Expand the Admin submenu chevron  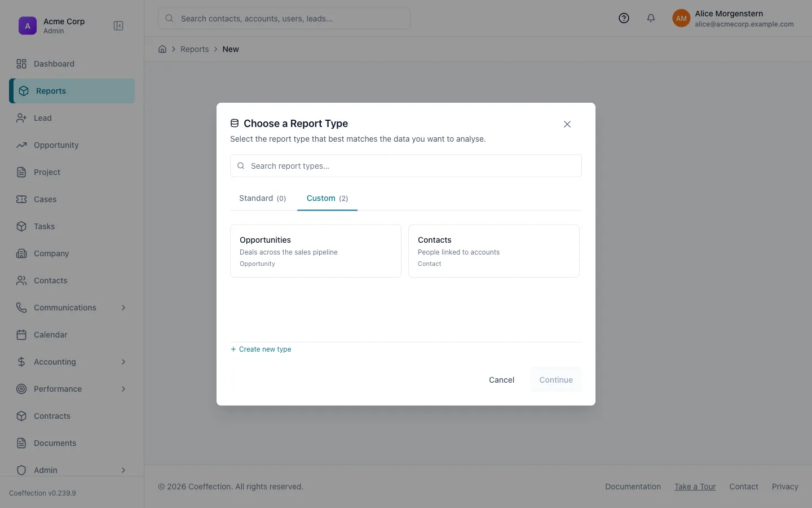pos(123,470)
